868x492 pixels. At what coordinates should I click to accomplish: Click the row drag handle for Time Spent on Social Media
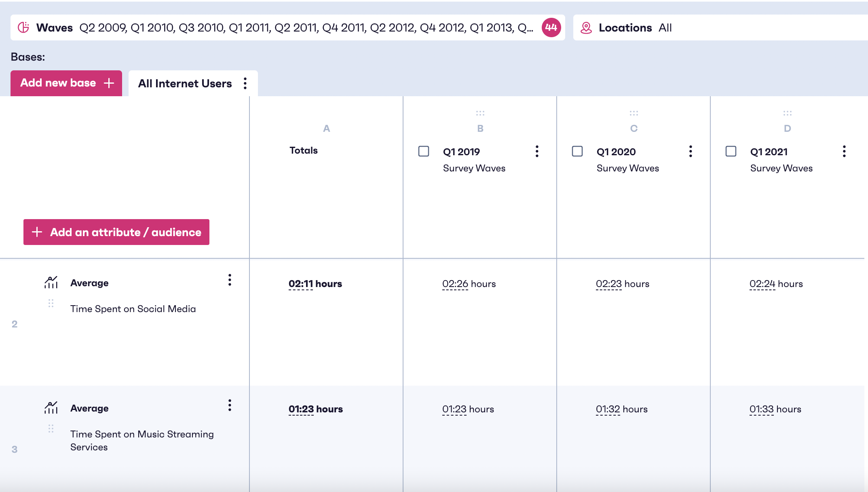point(51,302)
